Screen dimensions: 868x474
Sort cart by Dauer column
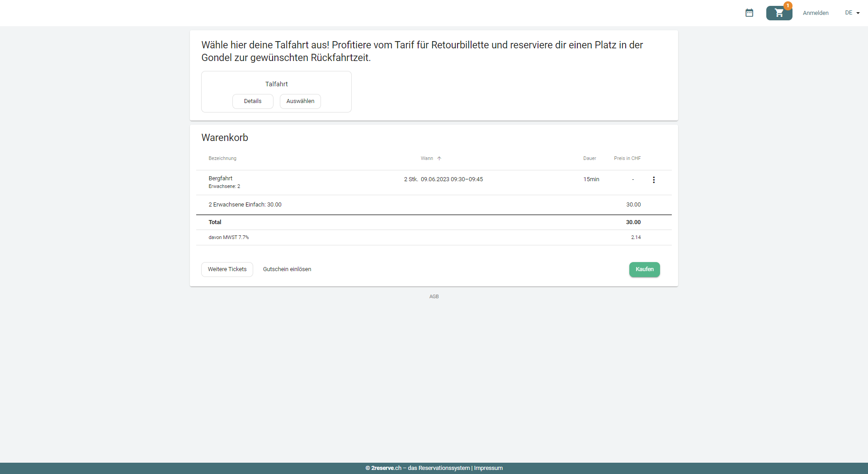[x=589, y=158]
